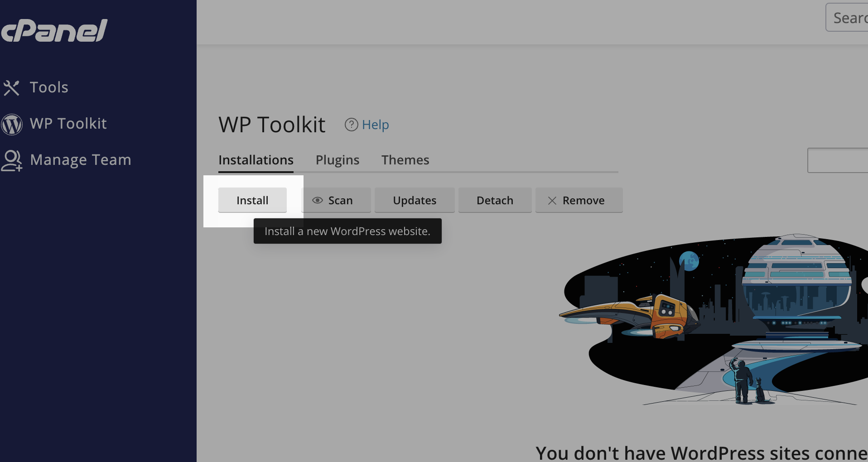Click the 'You don't have WordPress sites' text
868x462 pixels.
pos(702,453)
